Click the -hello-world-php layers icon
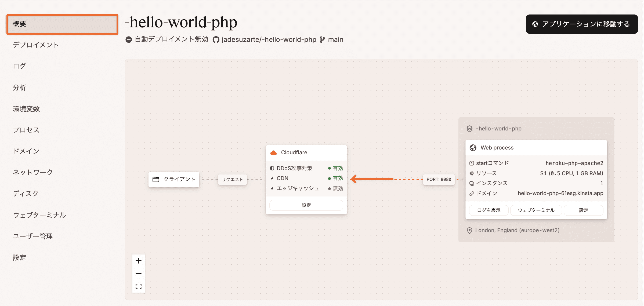The height and width of the screenshot is (306, 644). tap(469, 129)
